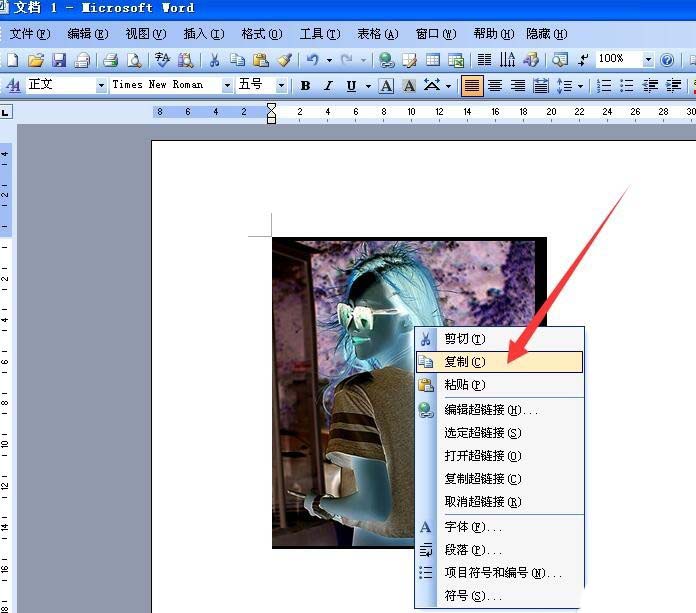The image size is (696, 613).
Task: Save the document with the floppy icon
Action: point(59,59)
